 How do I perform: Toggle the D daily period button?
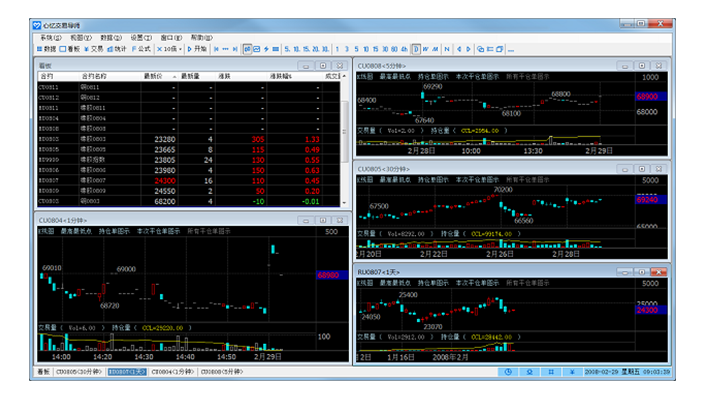pyautogui.click(x=416, y=49)
